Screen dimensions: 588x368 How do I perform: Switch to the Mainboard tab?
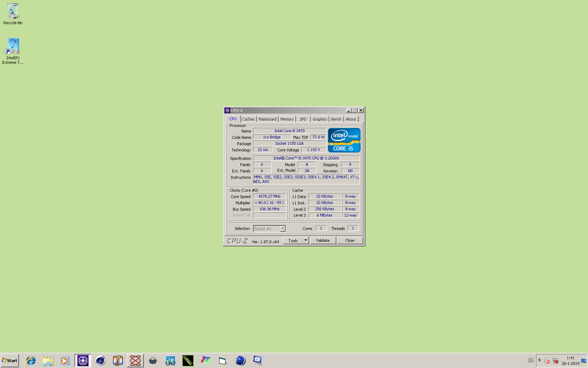tap(267, 119)
